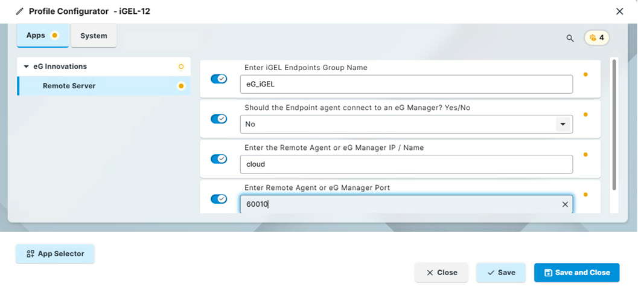Clear the port field with the X icon
The width and height of the screenshot is (644, 292).
coord(565,204)
